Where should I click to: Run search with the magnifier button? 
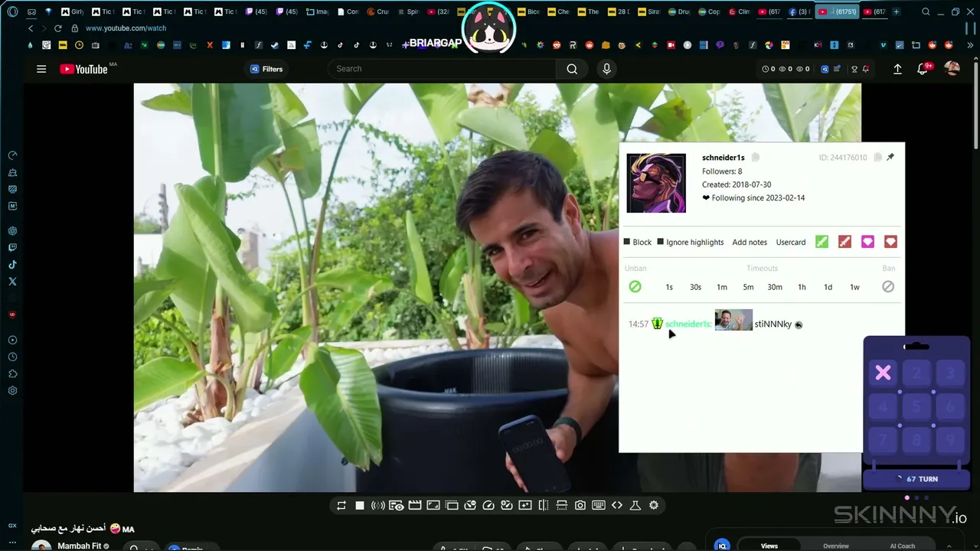[572, 69]
